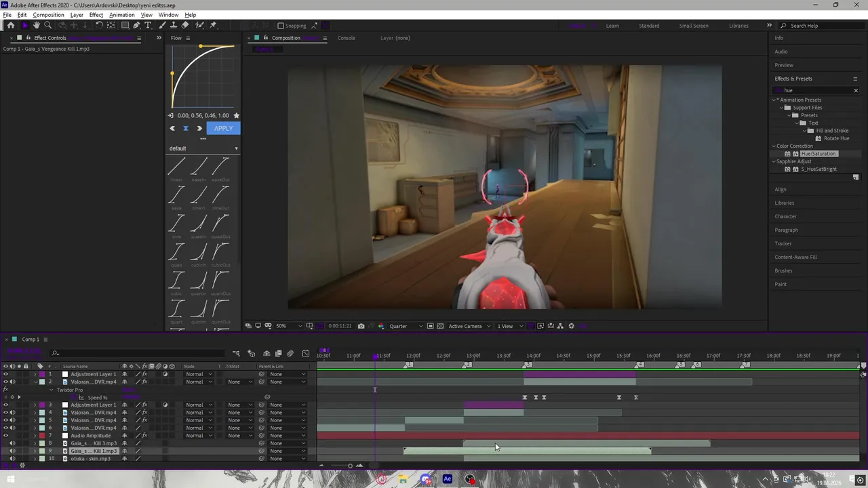Open the Active Camera dropdown

(469, 326)
